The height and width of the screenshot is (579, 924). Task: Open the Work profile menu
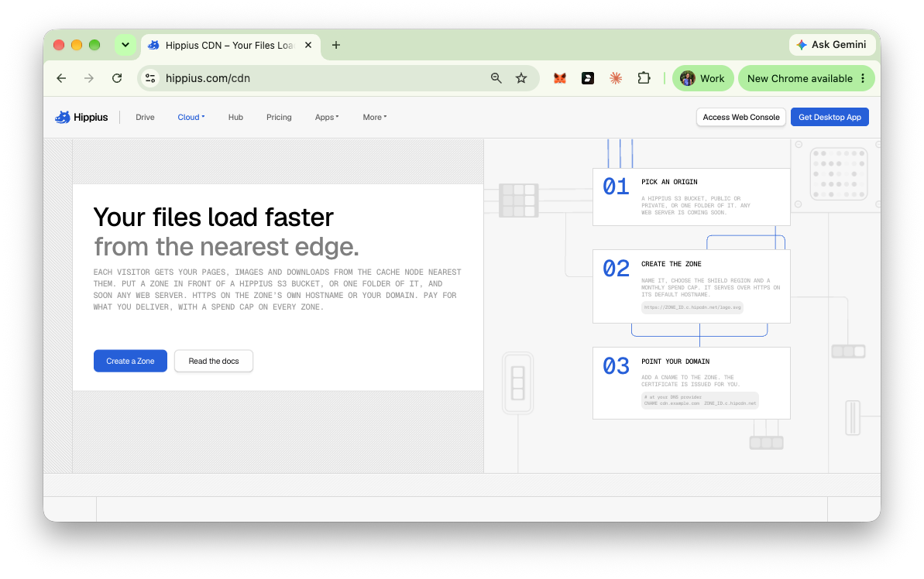click(703, 78)
